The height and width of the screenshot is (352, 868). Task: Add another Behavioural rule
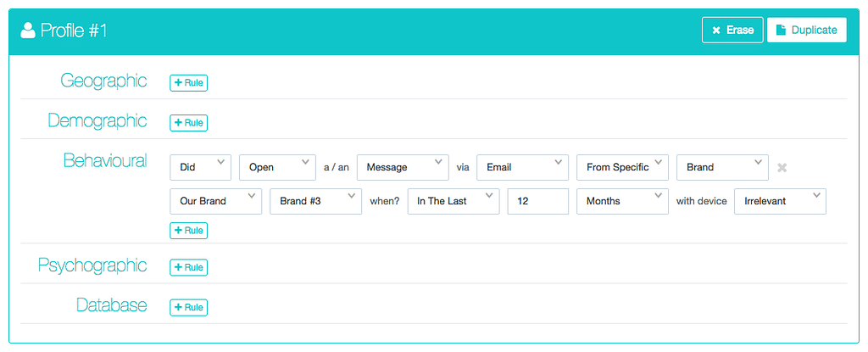click(188, 231)
